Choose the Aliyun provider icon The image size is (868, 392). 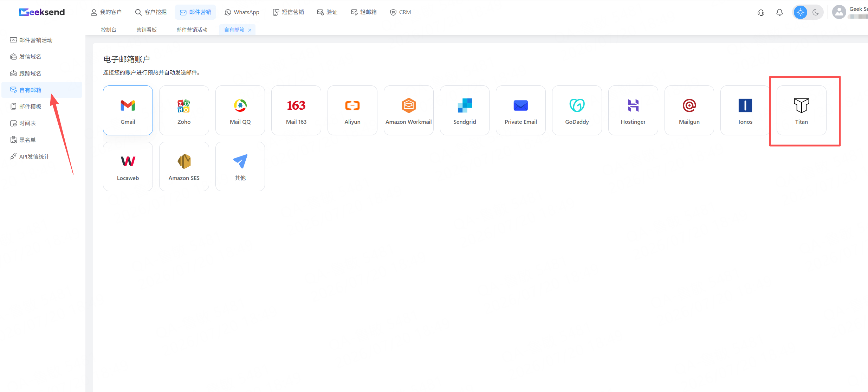(x=352, y=105)
